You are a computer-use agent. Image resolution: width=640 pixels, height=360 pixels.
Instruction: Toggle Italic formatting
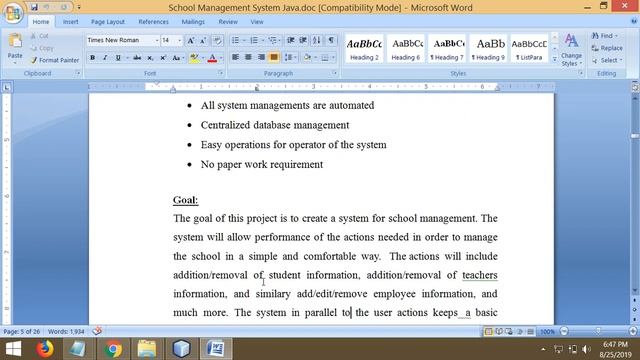point(105,58)
